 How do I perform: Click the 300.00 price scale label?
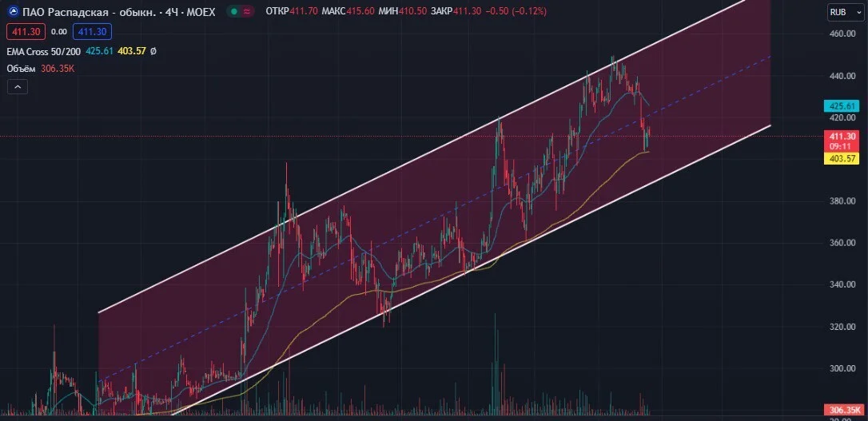pyautogui.click(x=843, y=368)
